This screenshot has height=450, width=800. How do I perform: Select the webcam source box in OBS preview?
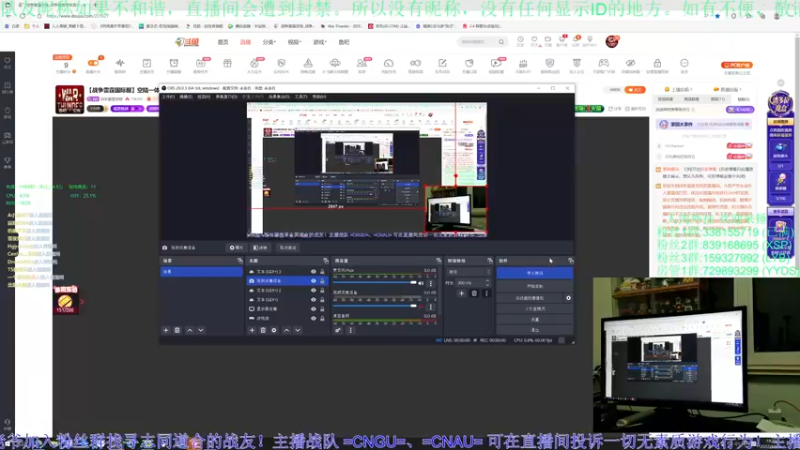click(455, 209)
